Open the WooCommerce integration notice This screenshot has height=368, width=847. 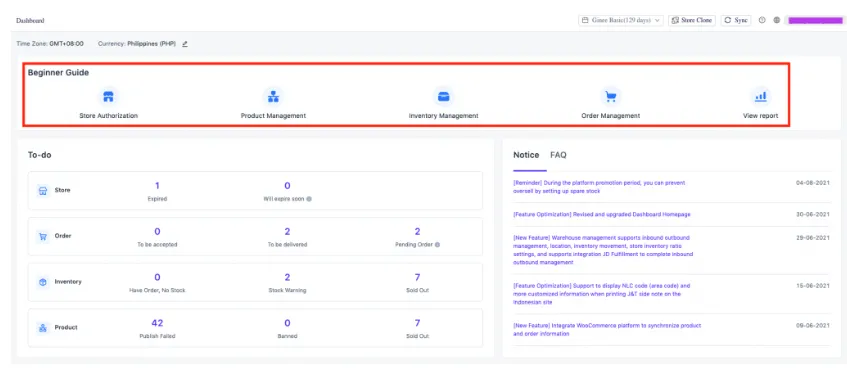click(x=607, y=330)
